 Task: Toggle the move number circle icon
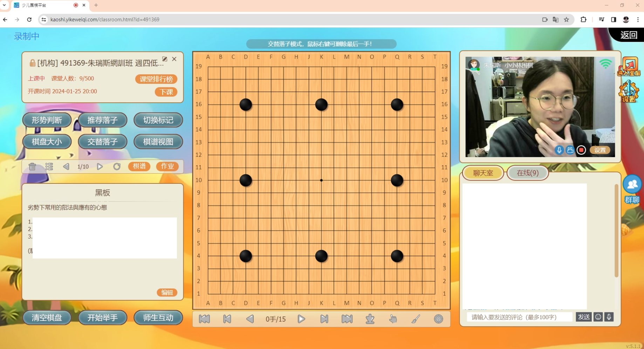[438, 319]
